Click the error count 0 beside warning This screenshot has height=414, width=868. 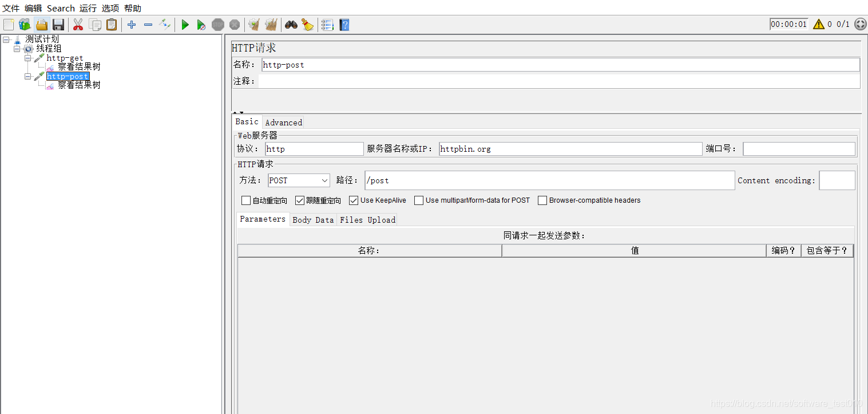tap(830, 24)
